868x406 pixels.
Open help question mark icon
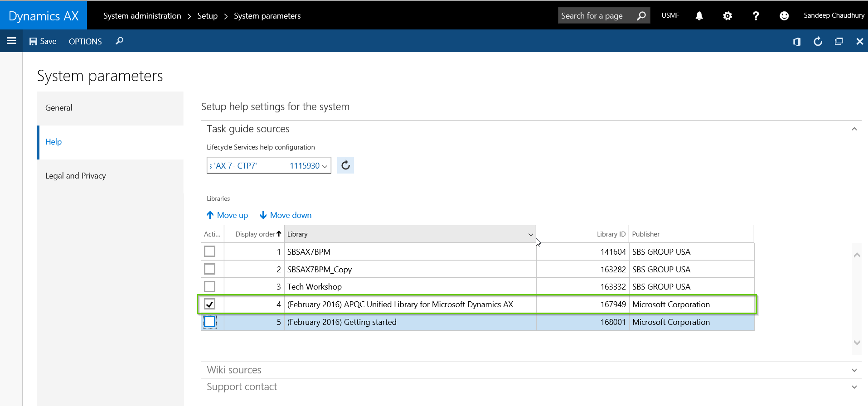click(756, 16)
